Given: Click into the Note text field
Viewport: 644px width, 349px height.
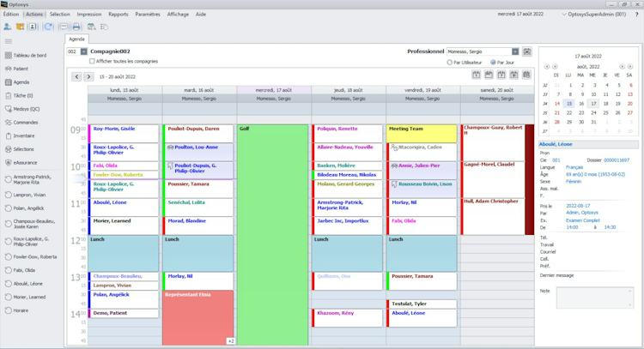Looking at the screenshot, I should click(x=595, y=298).
